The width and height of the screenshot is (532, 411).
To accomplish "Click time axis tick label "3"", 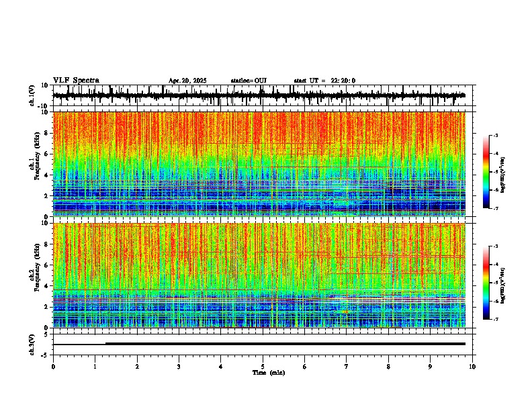I will [x=179, y=367].
